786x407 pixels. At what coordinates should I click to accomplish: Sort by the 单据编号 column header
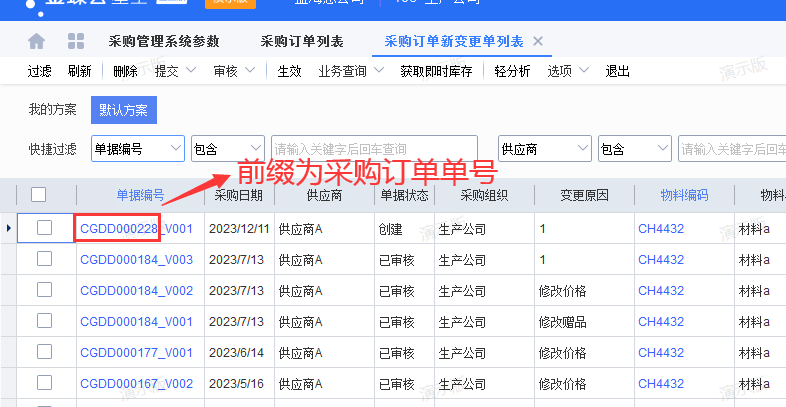tap(140, 195)
